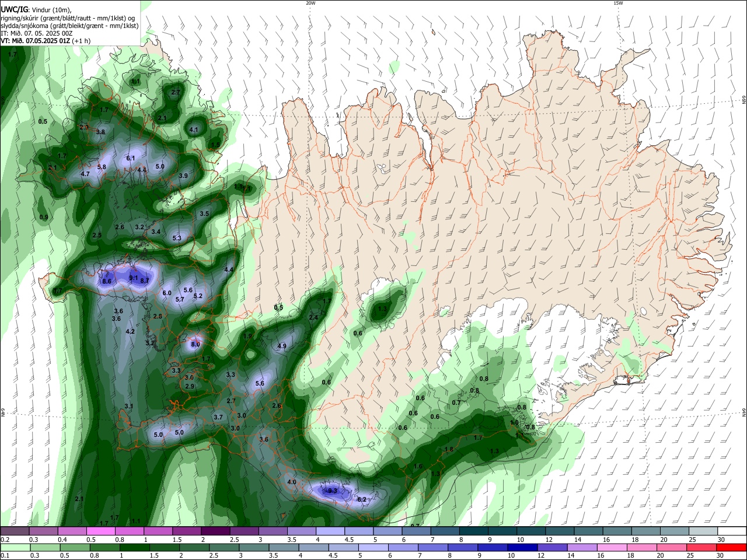Viewport: 747px width, 560px height.
Task: Click the 5.8 precipitation value
Action: [102, 167]
